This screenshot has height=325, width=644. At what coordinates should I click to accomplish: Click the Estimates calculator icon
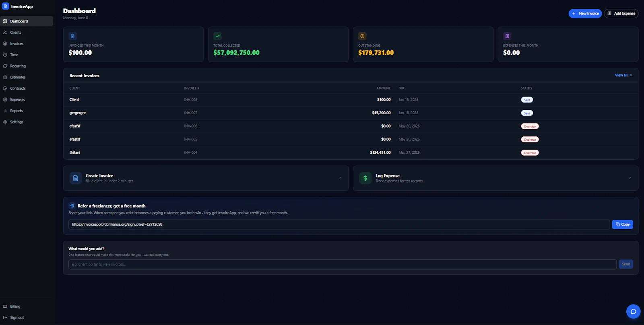tap(5, 77)
